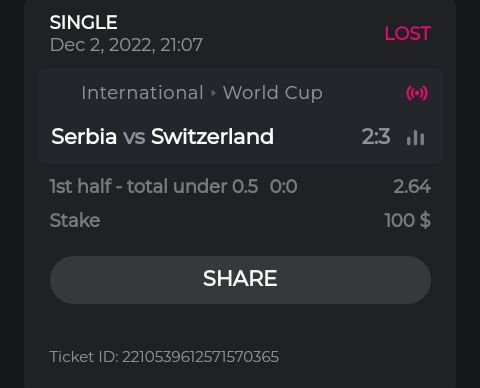Select the LOST status label
This screenshot has width=480, height=388.
click(x=408, y=33)
